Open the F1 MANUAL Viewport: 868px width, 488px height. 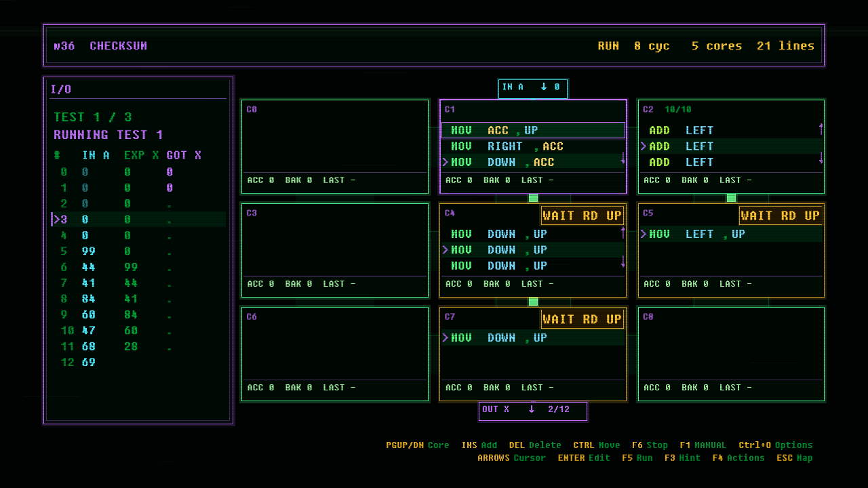click(703, 445)
